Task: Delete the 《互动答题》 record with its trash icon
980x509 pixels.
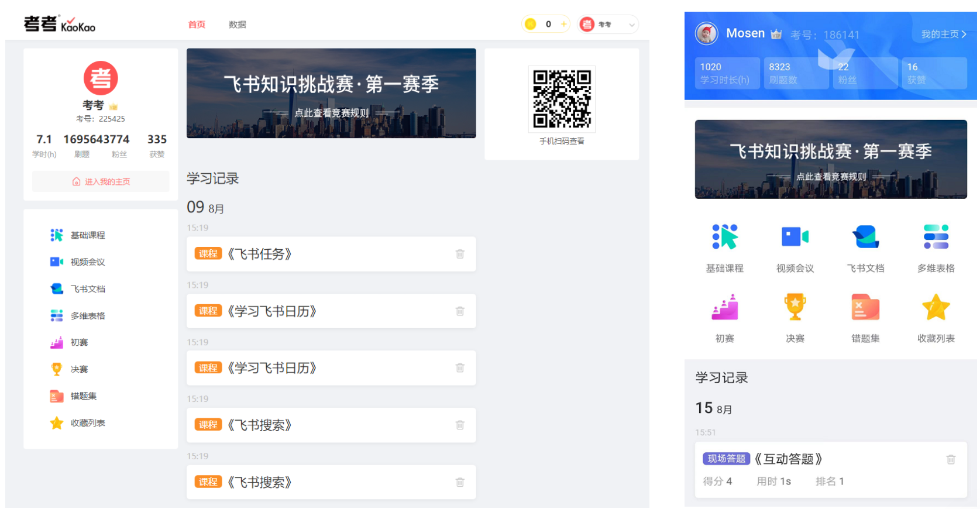Action: click(x=951, y=459)
